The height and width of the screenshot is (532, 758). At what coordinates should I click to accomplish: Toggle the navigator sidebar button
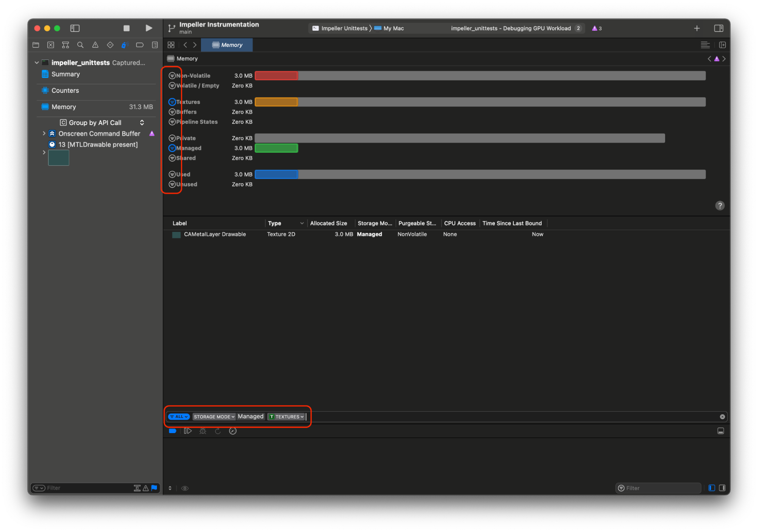coord(75,28)
